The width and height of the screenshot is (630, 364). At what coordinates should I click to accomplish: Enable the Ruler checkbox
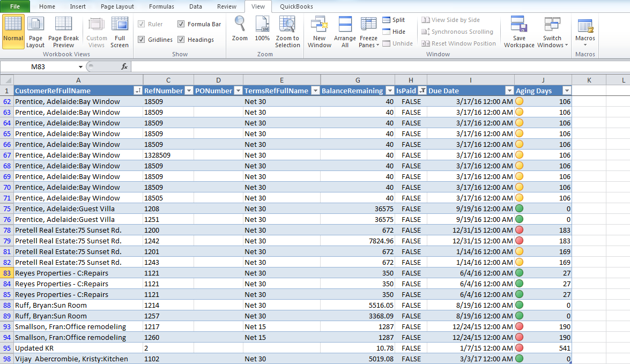click(x=142, y=24)
